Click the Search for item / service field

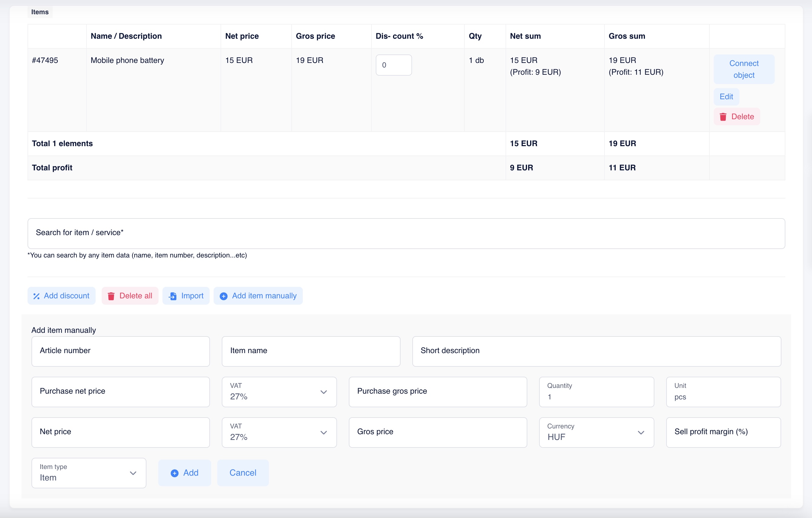pos(406,233)
